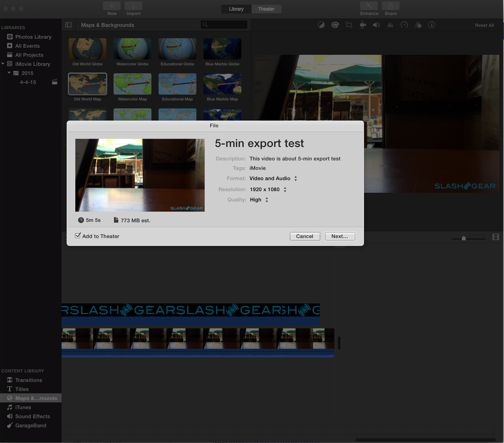
Task: Show the clip information inspector
Action: 432,25
